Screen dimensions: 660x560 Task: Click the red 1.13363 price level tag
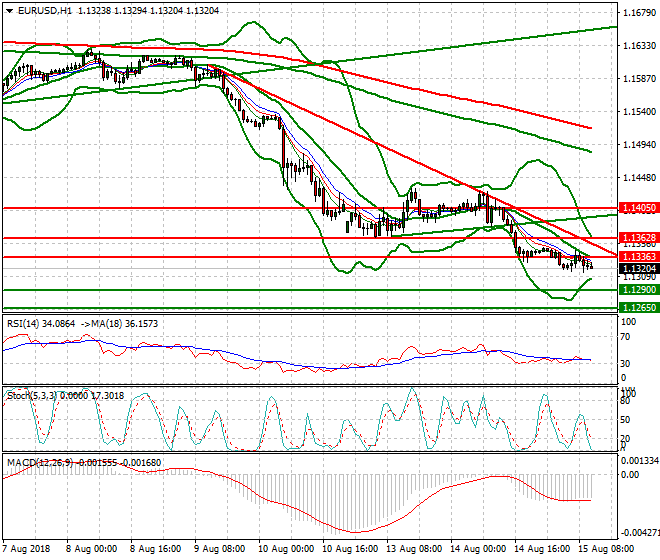pyautogui.click(x=639, y=257)
